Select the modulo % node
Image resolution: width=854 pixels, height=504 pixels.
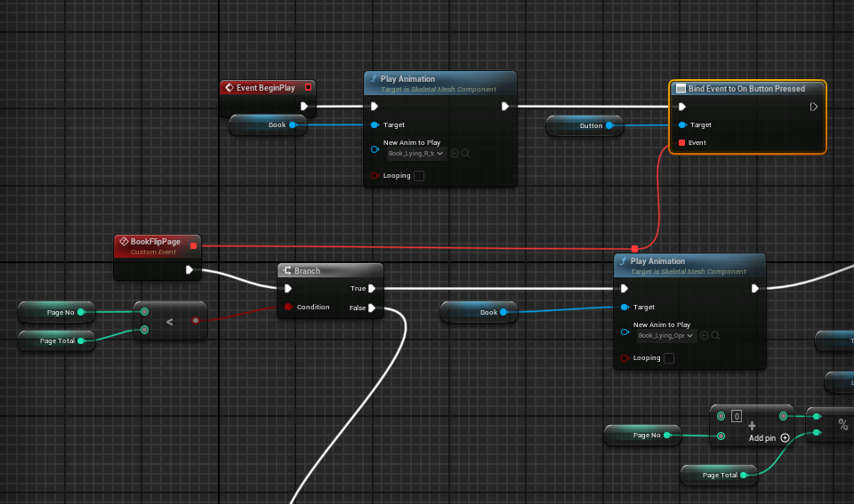pyautogui.click(x=831, y=425)
